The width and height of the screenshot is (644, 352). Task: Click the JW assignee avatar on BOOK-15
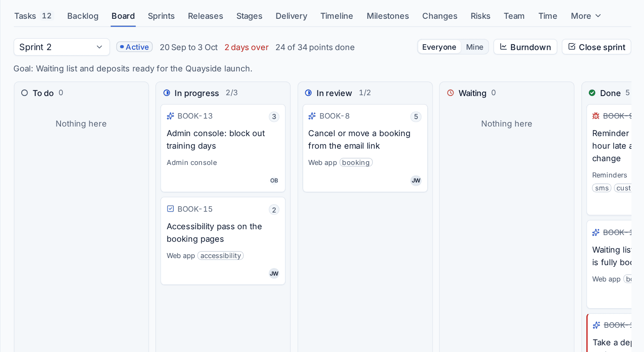pos(274,274)
